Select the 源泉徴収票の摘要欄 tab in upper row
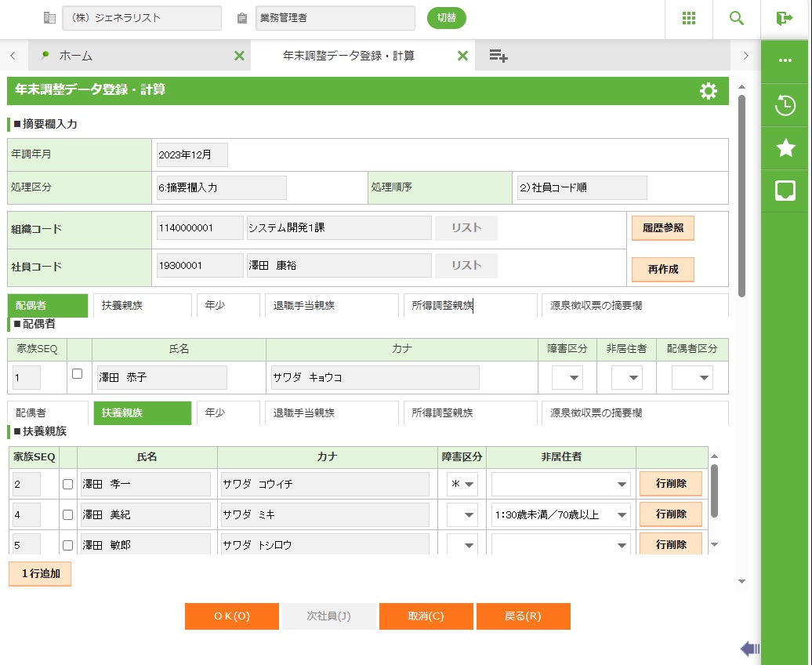Screen dimensions: 812x665 [634, 306]
